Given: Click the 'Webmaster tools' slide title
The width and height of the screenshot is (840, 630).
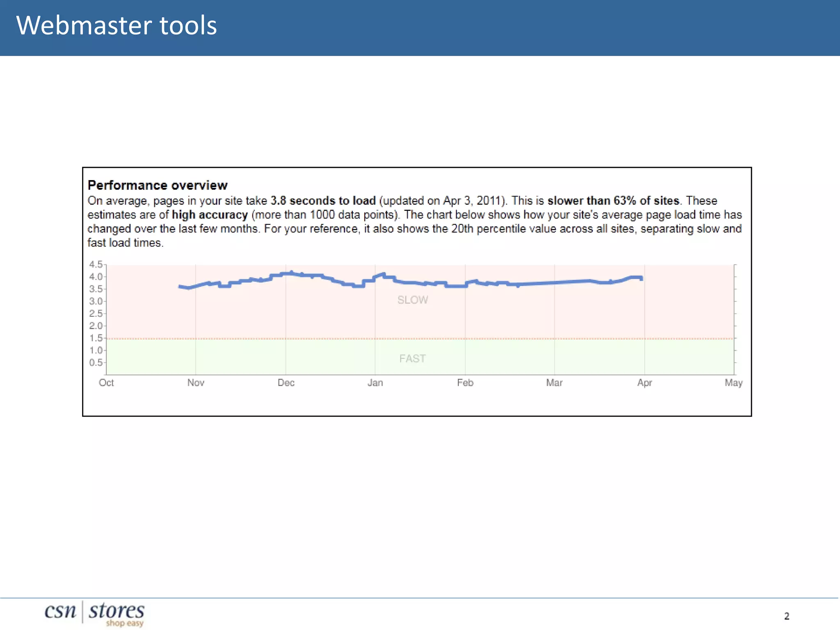Looking at the screenshot, I should [x=116, y=25].
